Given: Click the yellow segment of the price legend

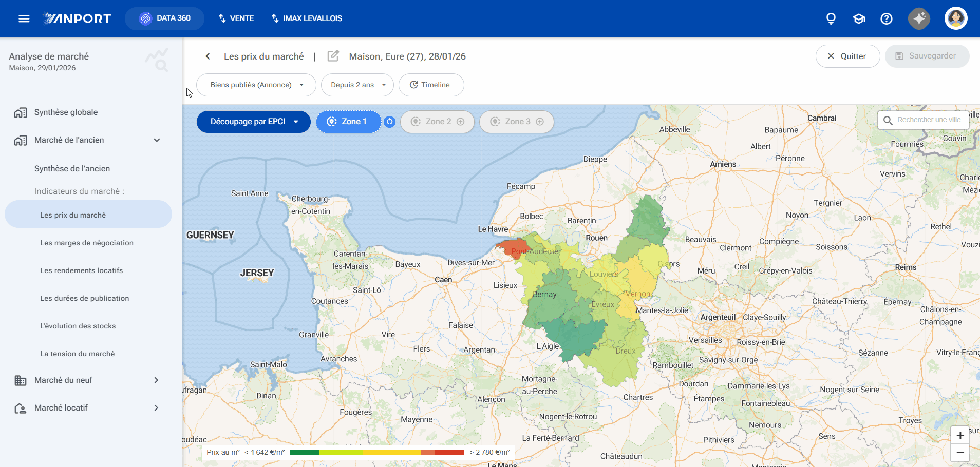Looking at the screenshot, I should (391, 452).
